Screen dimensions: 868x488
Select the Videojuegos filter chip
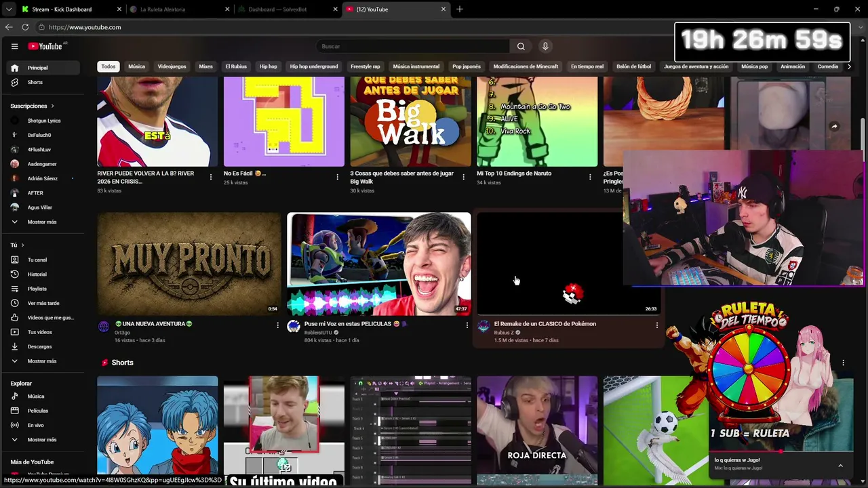[x=172, y=66]
